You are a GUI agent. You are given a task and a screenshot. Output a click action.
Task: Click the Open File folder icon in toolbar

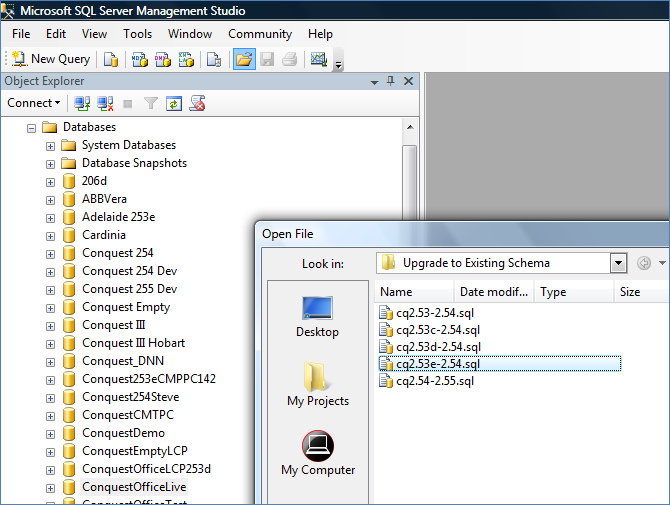coord(244,59)
